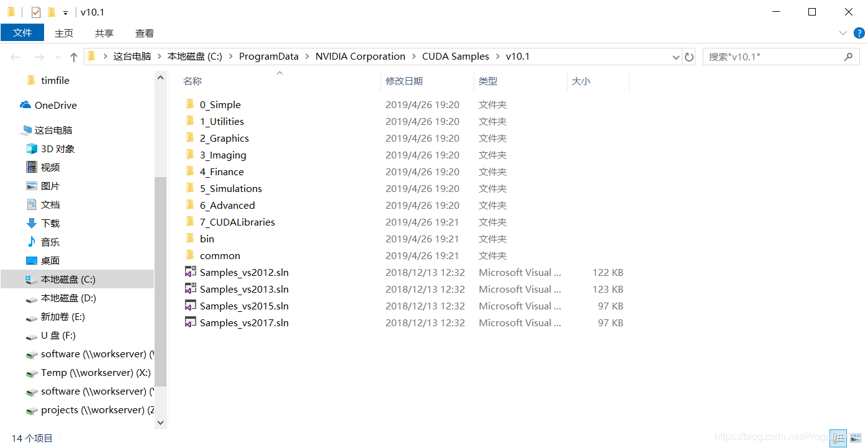Click the navigation pane scroll up arrow

pos(161,78)
